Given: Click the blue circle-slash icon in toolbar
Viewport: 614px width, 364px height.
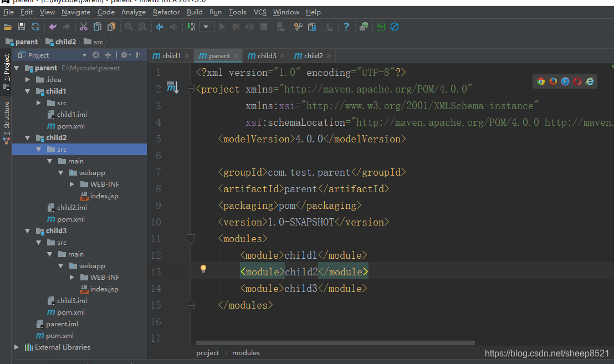Looking at the screenshot, I should point(395,27).
